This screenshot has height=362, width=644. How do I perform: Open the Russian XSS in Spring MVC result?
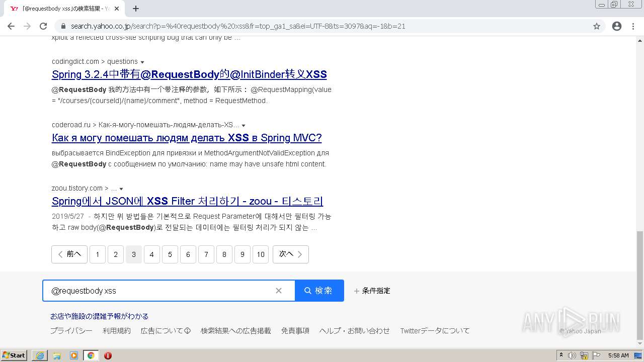coord(187,138)
